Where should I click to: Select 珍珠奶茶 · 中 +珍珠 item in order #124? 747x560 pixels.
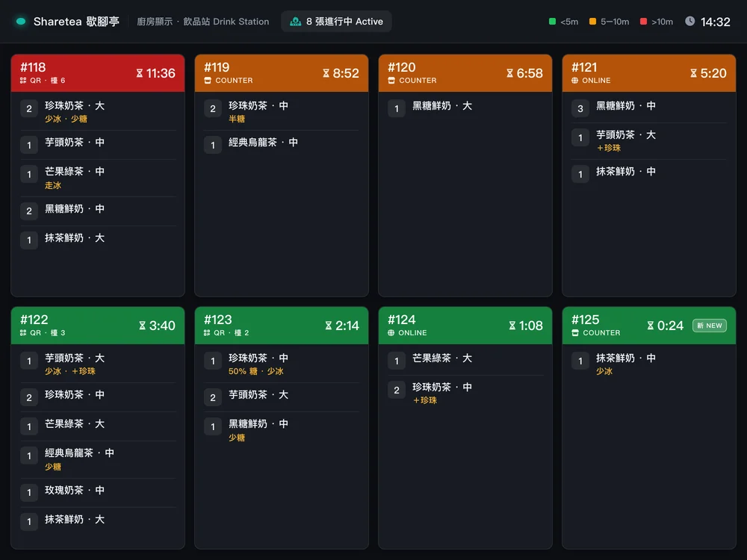[465, 393]
